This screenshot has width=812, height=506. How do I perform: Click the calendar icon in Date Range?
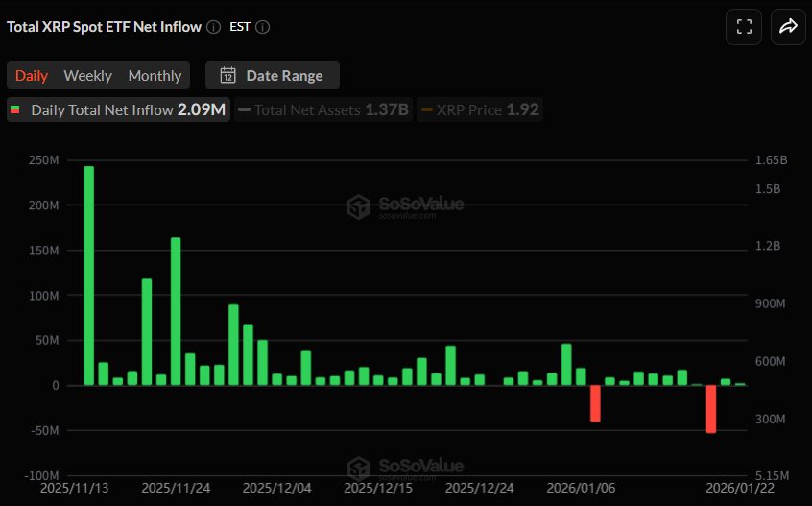coord(228,76)
